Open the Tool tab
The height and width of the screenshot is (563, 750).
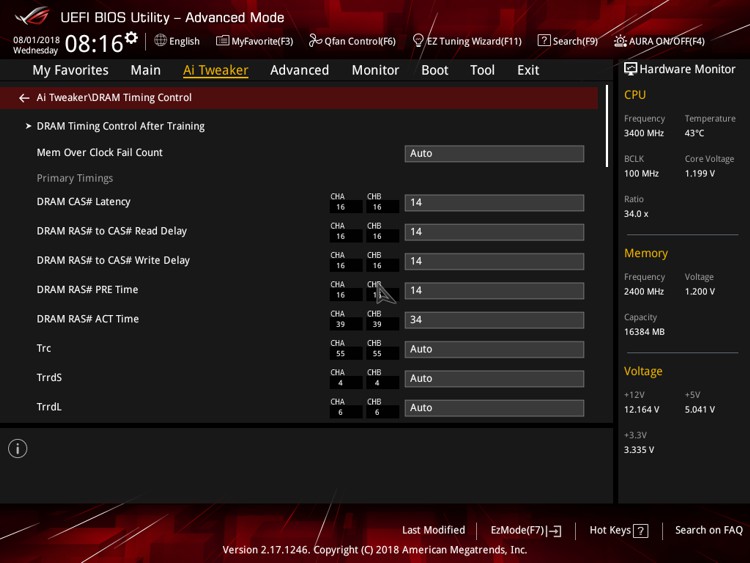pyautogui.click(x=482, y=70)
